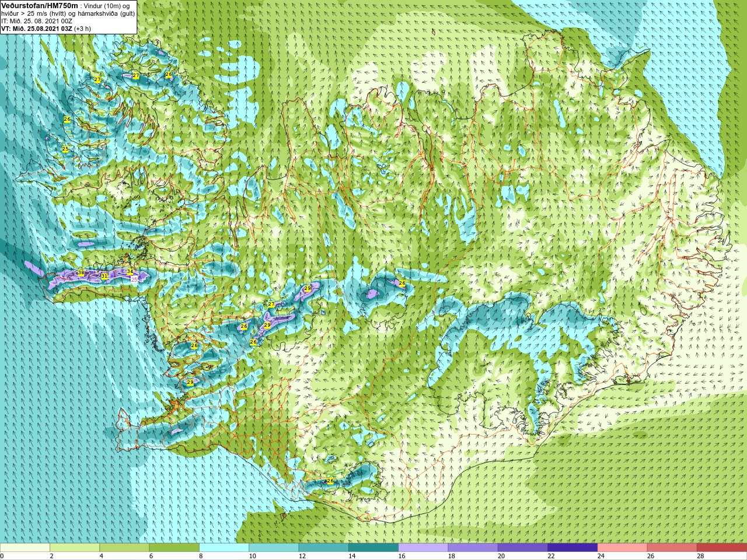Click the 6–8 m/s legend color swatch

174,548
